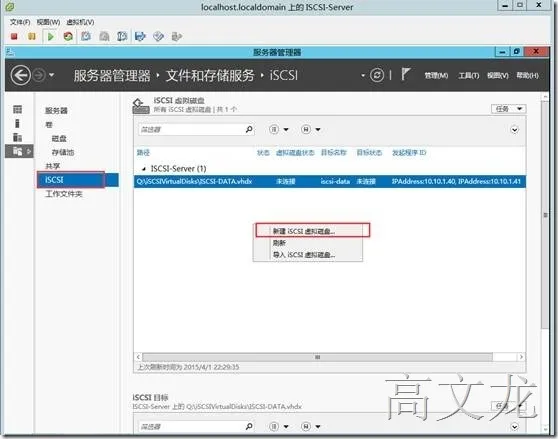The image size is (558, 439).
Task: Click the notifications flag icon
Action: 405,74
